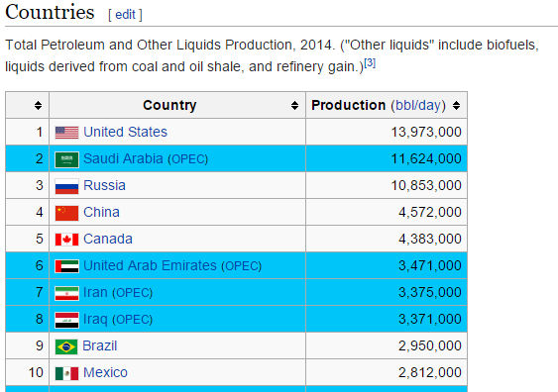Image resolution: width=558 pixels, height=392 pixels.
Task: Open the Iran article link
Action: click(95, 292)
